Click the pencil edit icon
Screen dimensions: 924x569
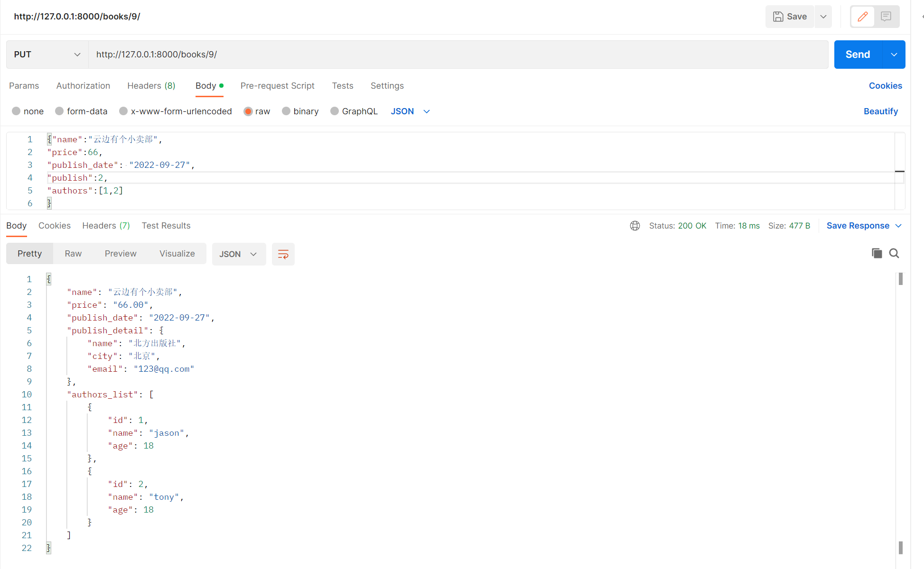click(x=862, y=17)
